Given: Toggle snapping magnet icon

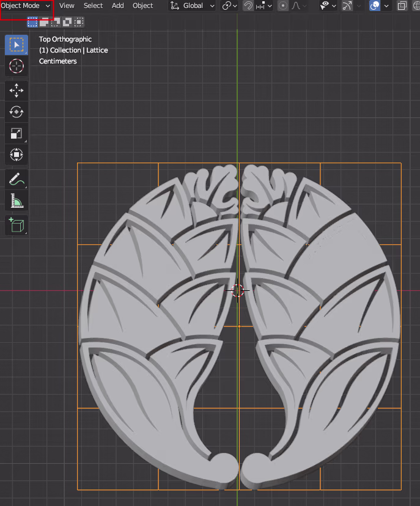Looking at the screenshot, I should (x=248, y=6).
